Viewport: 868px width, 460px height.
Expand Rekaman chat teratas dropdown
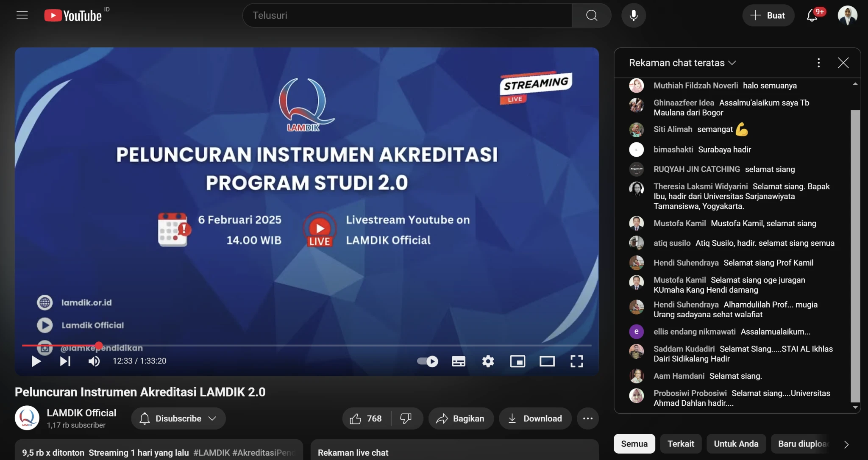(x=682, y=63)
